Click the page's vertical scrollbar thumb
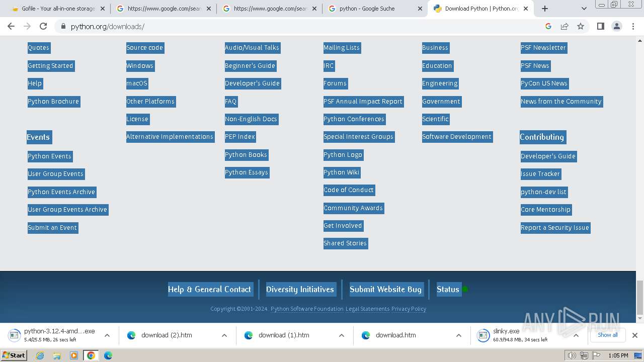644x362 pixels. 640,297
